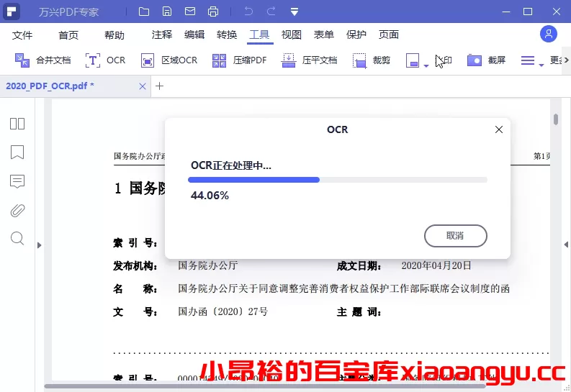This screenshot has height=392, width=571.
Task: Take a screenshot with 截屏
Action: 486,60
